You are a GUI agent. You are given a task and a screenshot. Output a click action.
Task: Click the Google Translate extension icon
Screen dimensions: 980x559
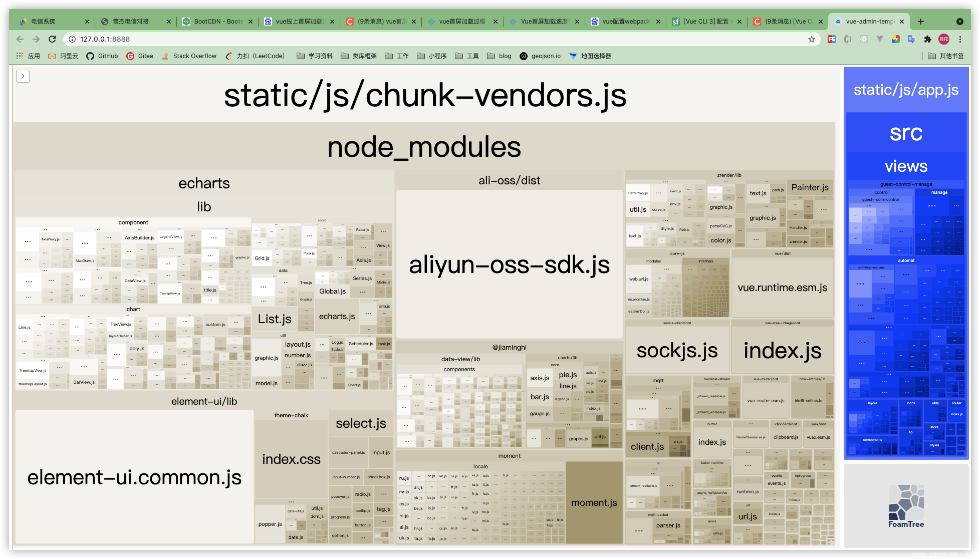[912, 39]
